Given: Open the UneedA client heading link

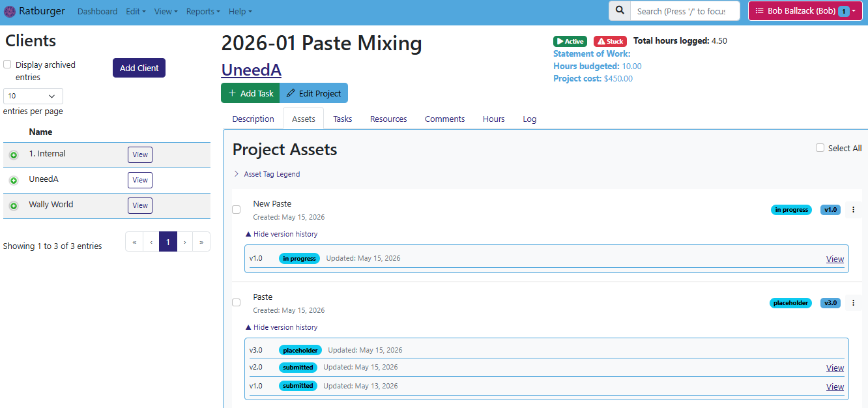Looking at the screenshot, I should [252, 70].
